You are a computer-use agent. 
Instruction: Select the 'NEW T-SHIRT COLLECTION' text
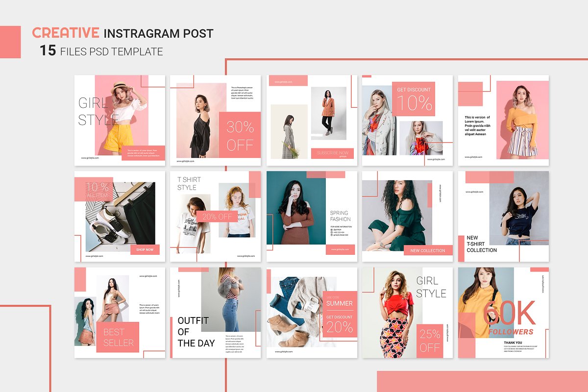[x=482, y=244]
